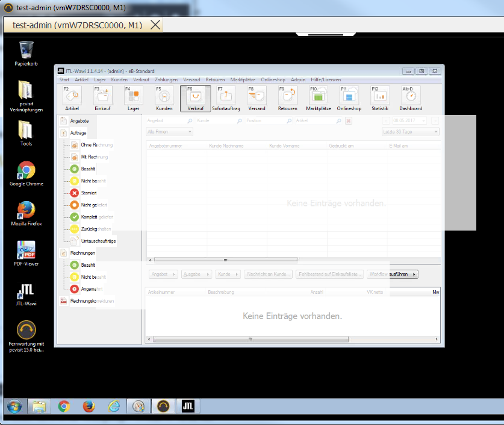Open the Lager module icon
This screenshot has width=504, height=425.
pos(133,98)
